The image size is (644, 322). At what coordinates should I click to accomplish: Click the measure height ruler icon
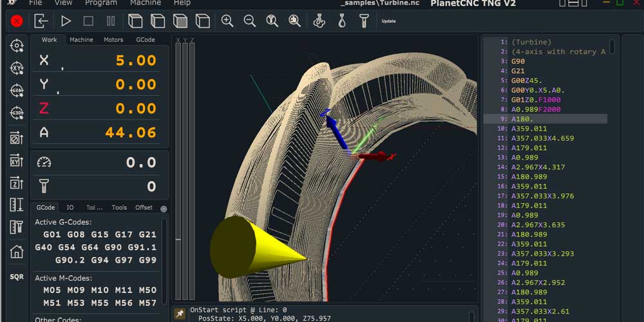click(17, 205)
